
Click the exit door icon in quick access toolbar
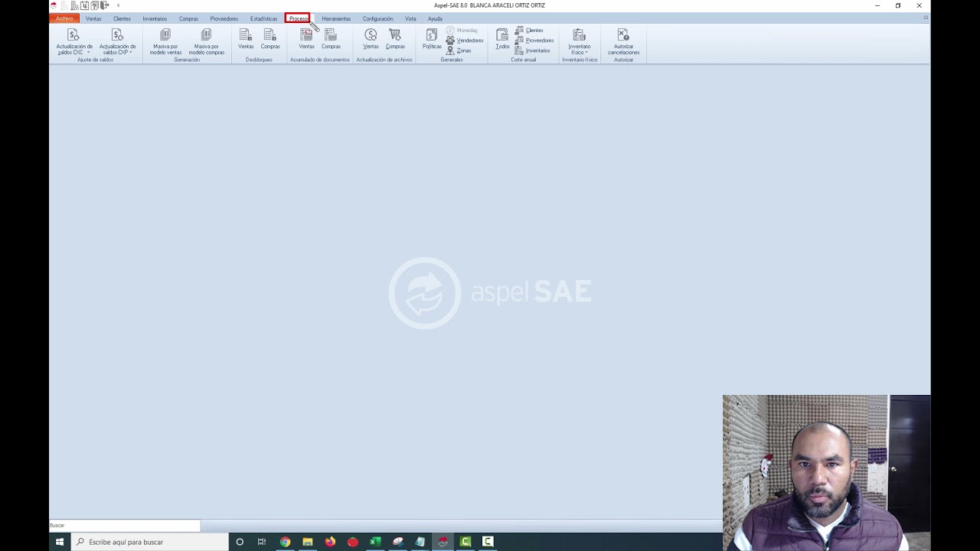(104, 5)
